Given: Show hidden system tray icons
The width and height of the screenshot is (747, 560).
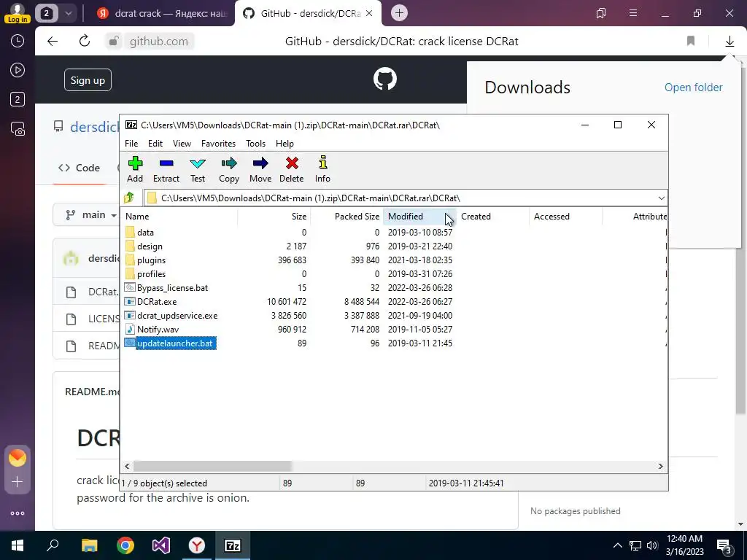Looking at the screenshot, I should pyautogui.click(x=617, y=545).
